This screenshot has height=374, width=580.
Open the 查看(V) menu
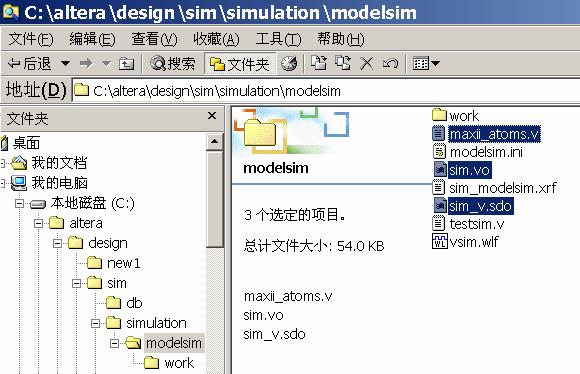point(155,39)
